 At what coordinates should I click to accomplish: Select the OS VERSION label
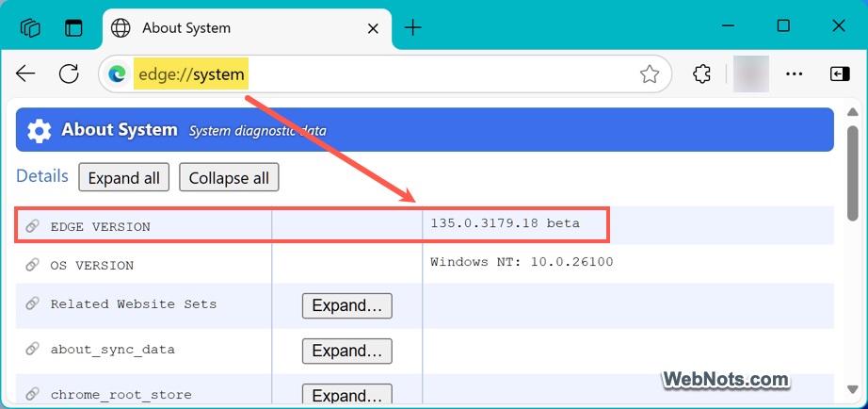[92, 266]
